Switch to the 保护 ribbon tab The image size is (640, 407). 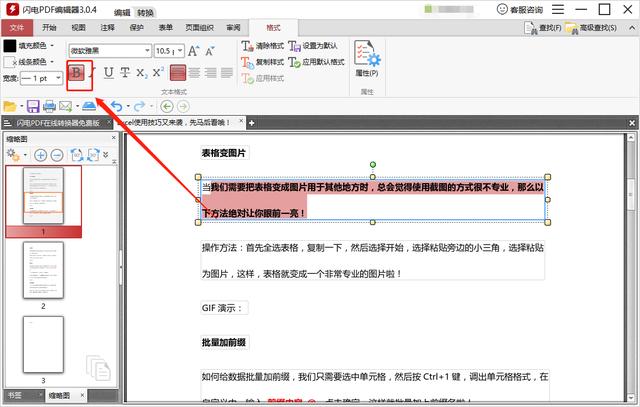click(136, 28)
